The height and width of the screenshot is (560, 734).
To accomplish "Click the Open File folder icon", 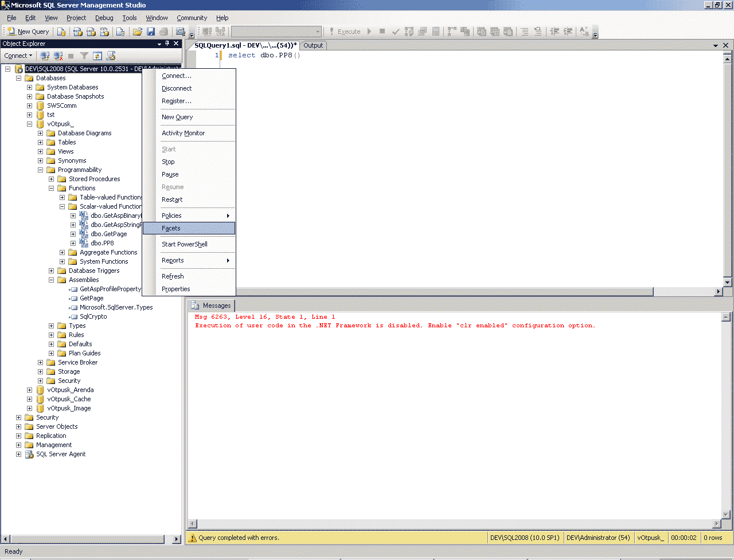I will pyautogui.click(x=138, y=32).
